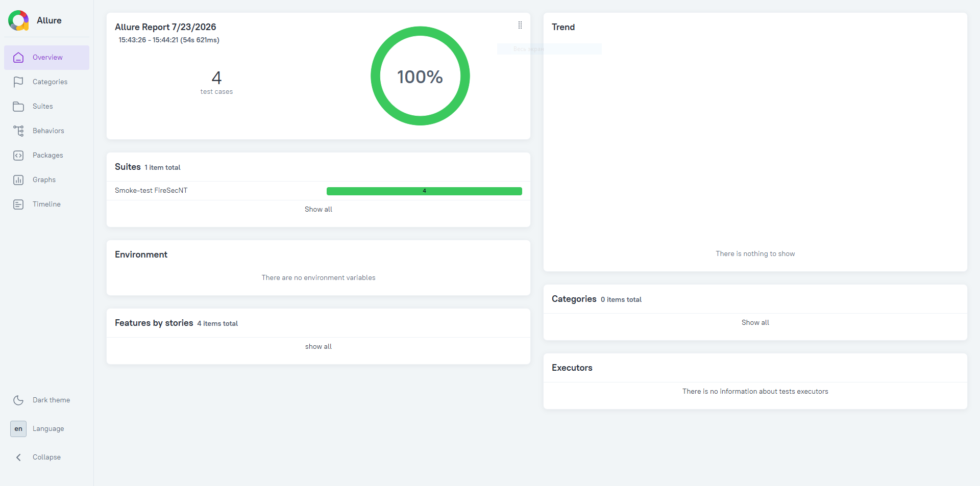Viewport: 980px width, 486px height.
Task: Select the Graphs bar-chart icon
Action: click(x=18, y=180)
